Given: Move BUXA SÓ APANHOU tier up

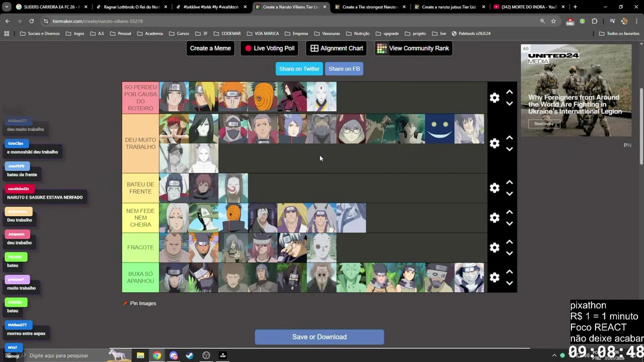Looking at the screenshot, I should pos(509,271).
